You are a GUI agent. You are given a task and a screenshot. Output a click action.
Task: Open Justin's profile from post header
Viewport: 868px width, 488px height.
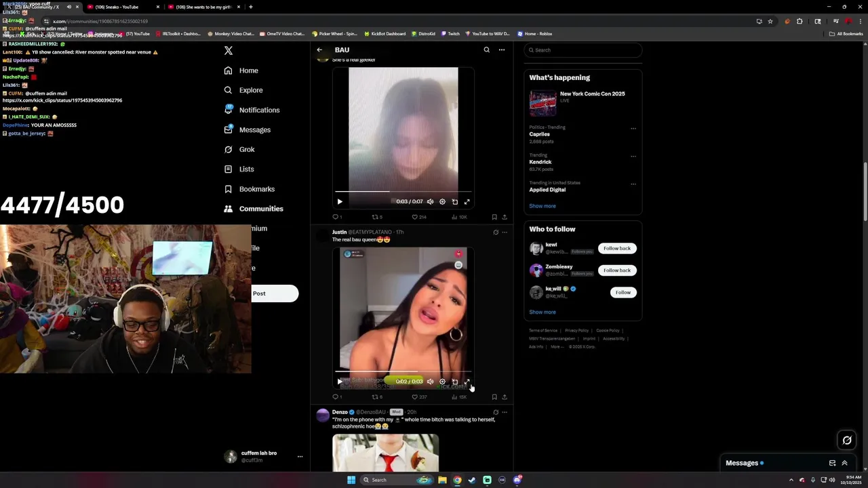click(x=339, y=232)
